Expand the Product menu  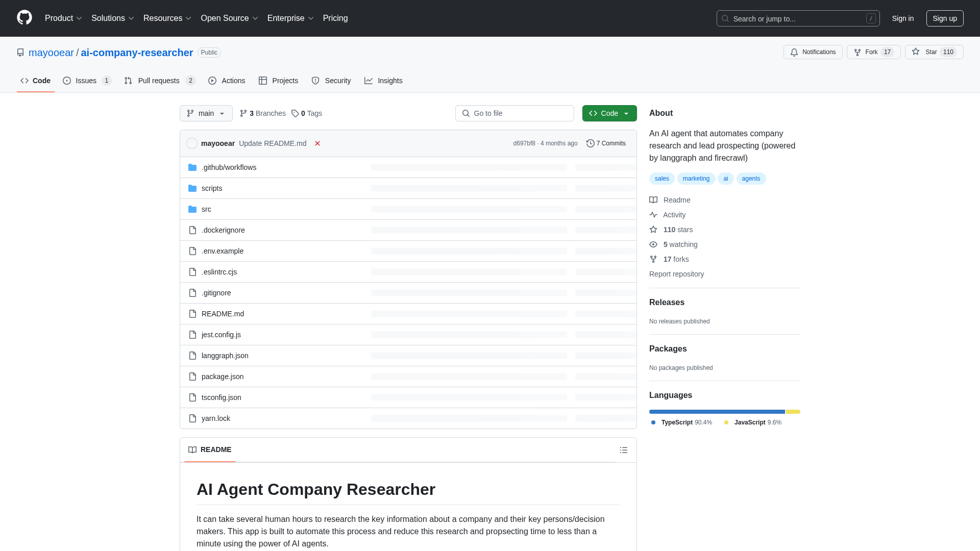click(63, 18)
